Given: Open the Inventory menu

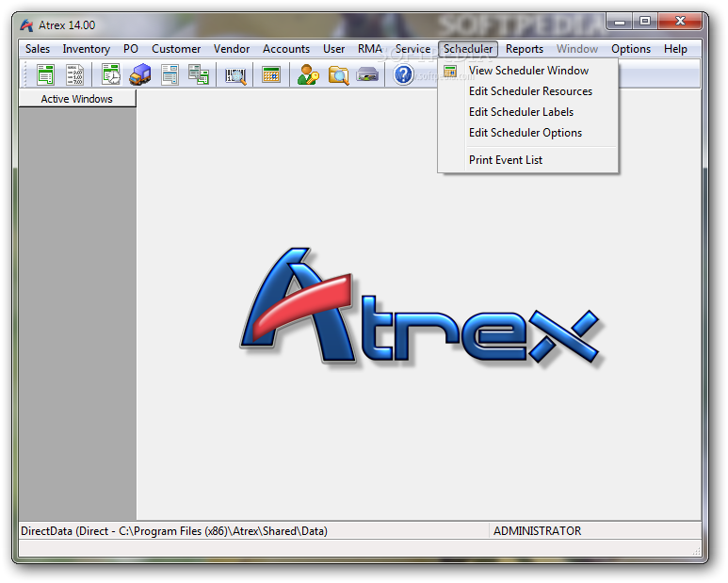Looking at the screenshot, I should pos(87,49).
